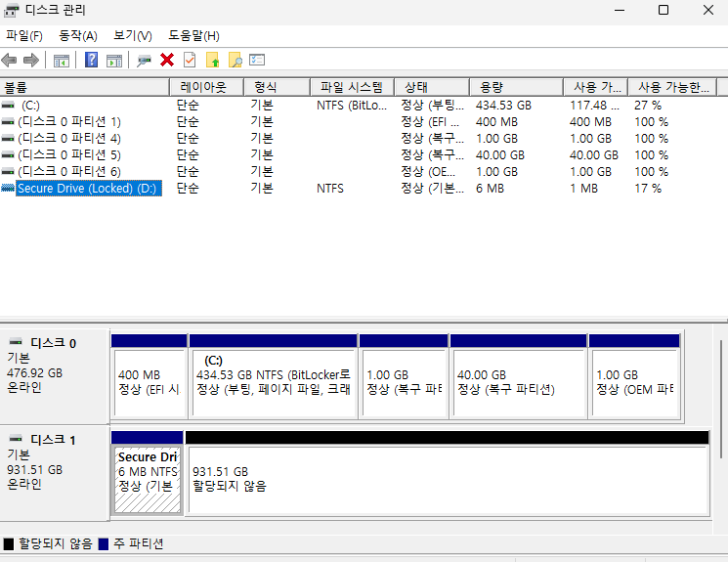The image size is (728, 562).
Task: Open the 동작(A) menu
Action: coord(78,36)
